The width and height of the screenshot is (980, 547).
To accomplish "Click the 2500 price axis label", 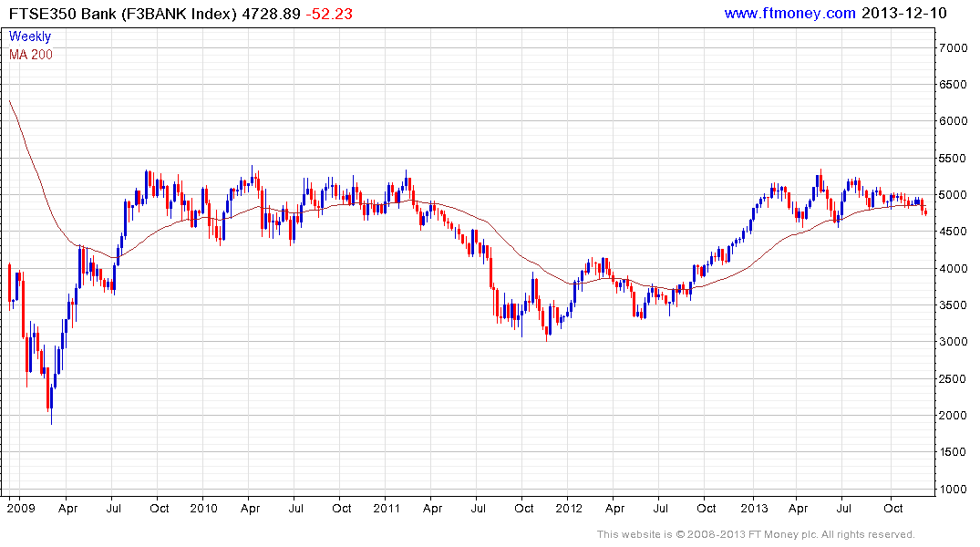I will [954, 379].
